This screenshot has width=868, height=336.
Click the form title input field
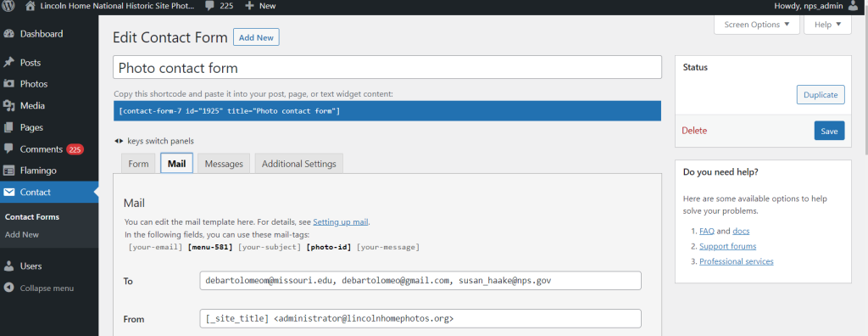tap(387, 67)
